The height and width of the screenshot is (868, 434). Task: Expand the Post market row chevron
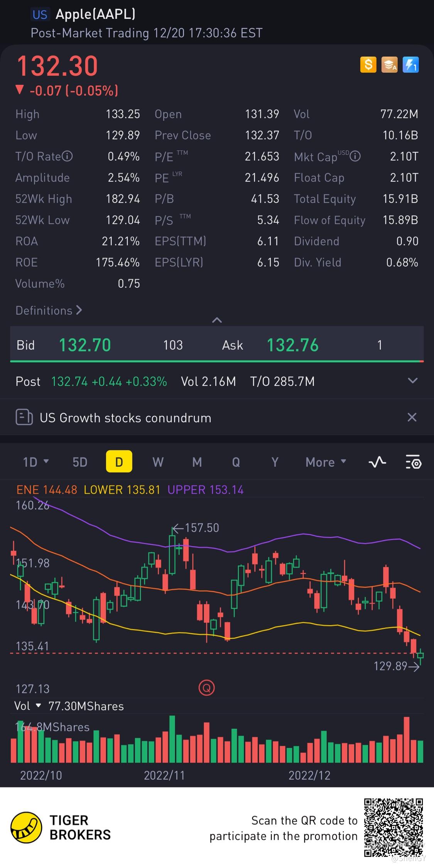tap(412, 381)
